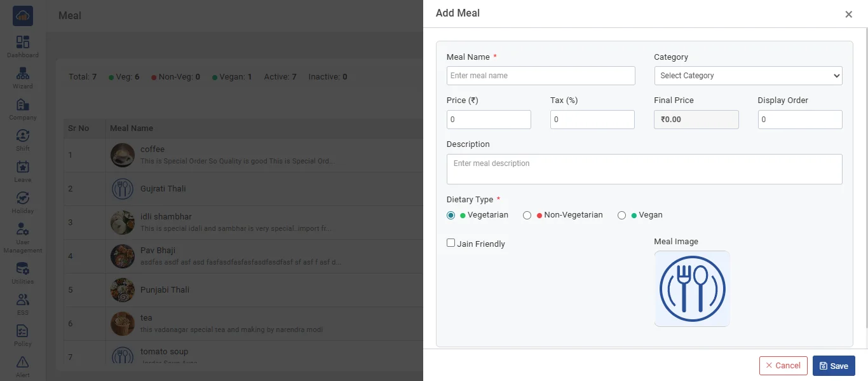This screenshot has width=868, height=381.
Task: Click the tea meal name
Action: coord(146,318)
